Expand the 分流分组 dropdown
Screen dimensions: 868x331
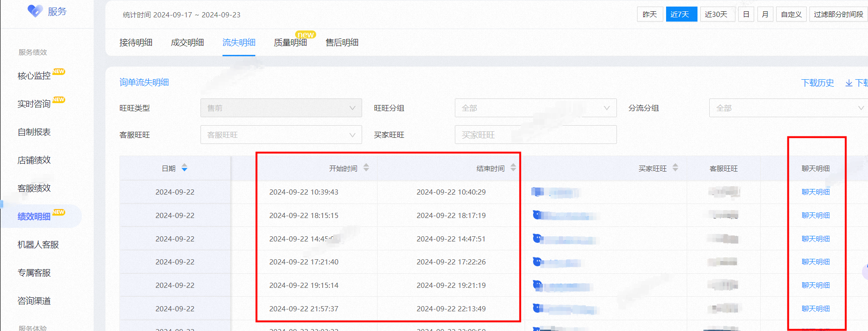click(x=788, y=108)
